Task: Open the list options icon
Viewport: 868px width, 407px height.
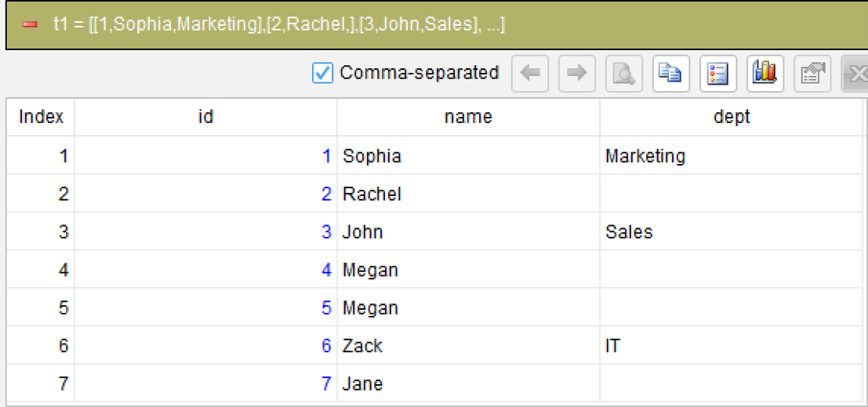Action: (718, 73)
